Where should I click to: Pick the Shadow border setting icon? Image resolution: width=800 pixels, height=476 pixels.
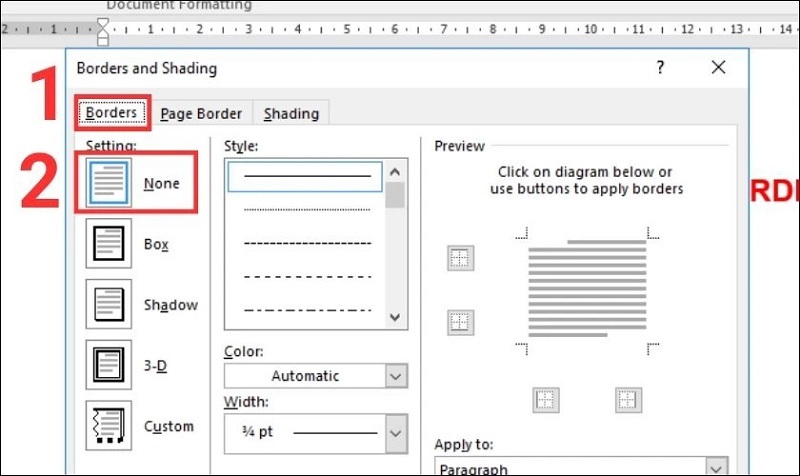(106, 304)
